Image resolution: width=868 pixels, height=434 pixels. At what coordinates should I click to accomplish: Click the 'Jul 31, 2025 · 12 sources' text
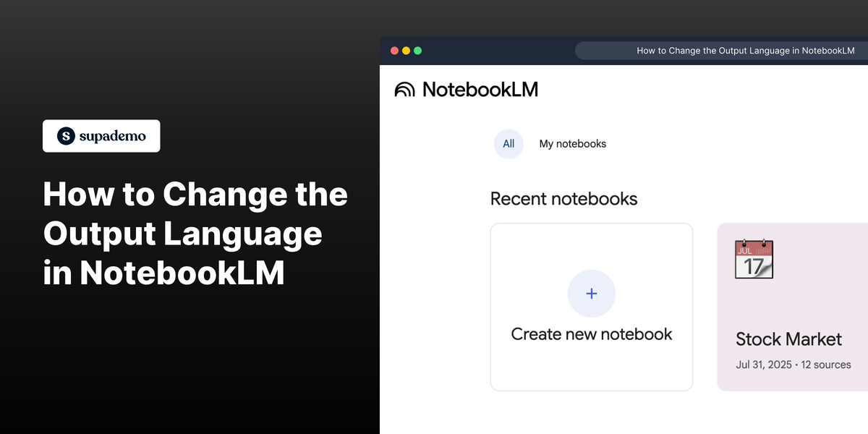tap(793, 365)
